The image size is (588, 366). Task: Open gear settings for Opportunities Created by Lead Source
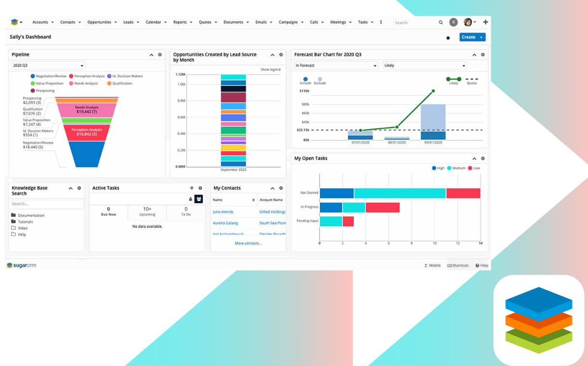281,55
